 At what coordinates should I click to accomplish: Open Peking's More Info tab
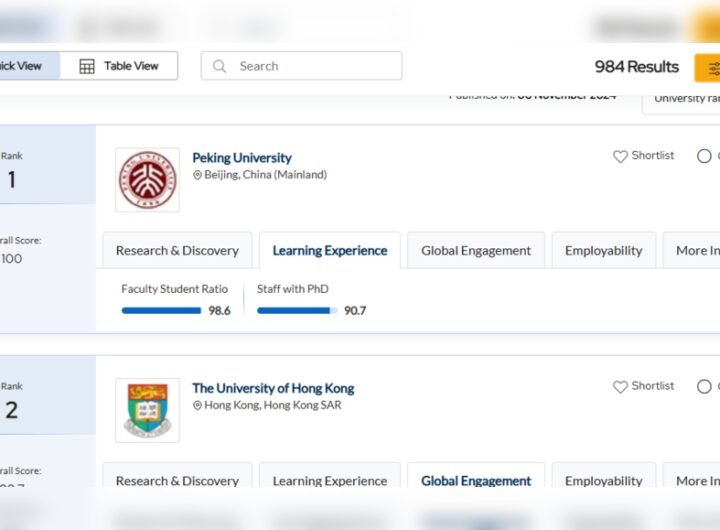(692, 250)
